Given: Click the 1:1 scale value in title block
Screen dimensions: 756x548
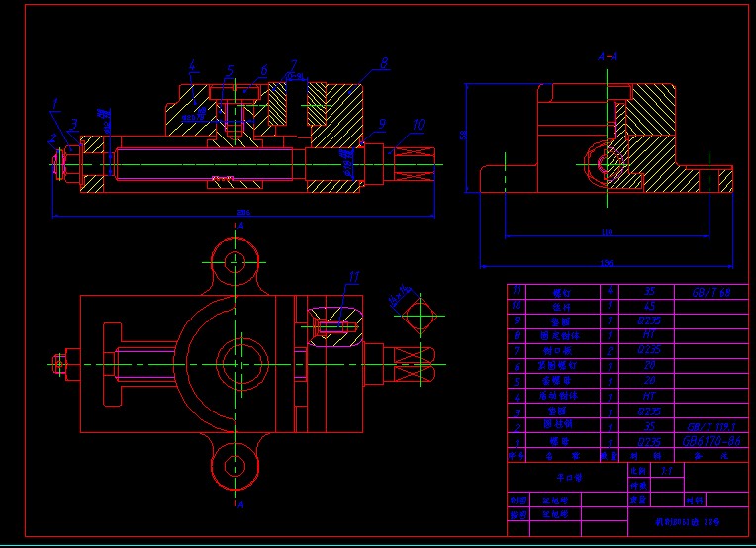Looking at the screenshot, I should tap(666, 472).
